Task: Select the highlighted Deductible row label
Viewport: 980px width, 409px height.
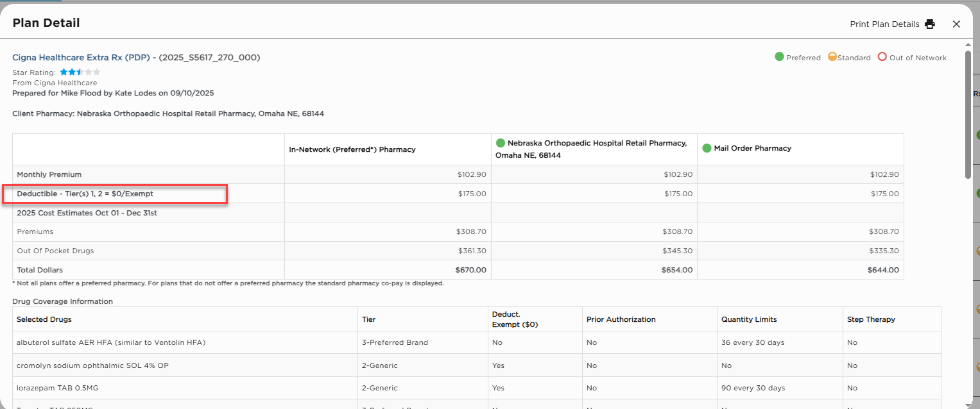Action: (x=85, y=194)
